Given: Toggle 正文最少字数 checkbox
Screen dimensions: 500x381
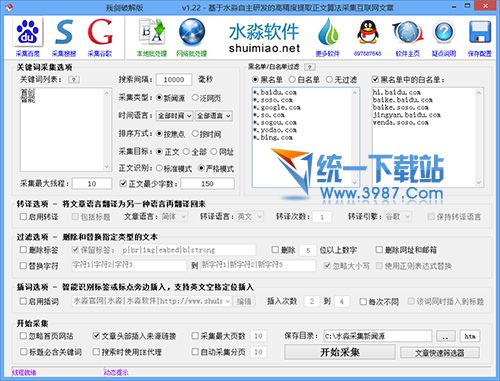Looking at the screenshot, I should (x=123, y=183).
